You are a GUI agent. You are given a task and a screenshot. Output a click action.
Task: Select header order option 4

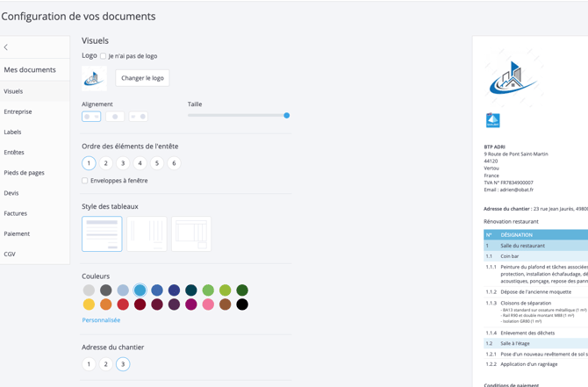click(x=140, y=163)
